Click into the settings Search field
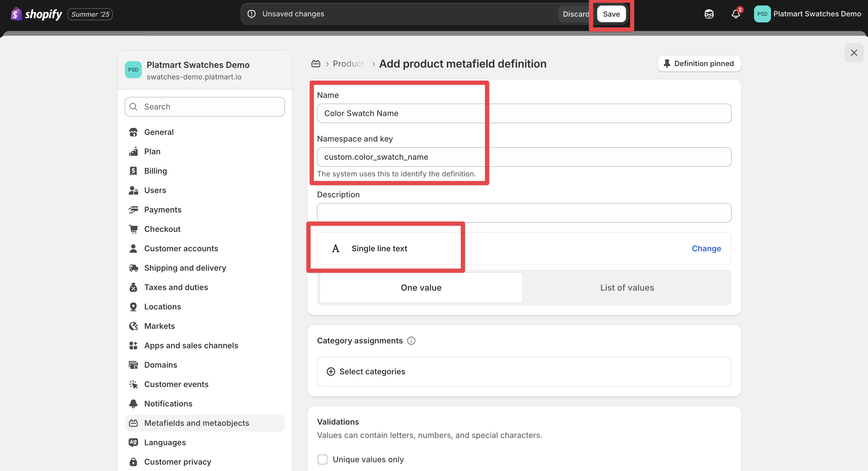The image size is (868, 471). 205,107
